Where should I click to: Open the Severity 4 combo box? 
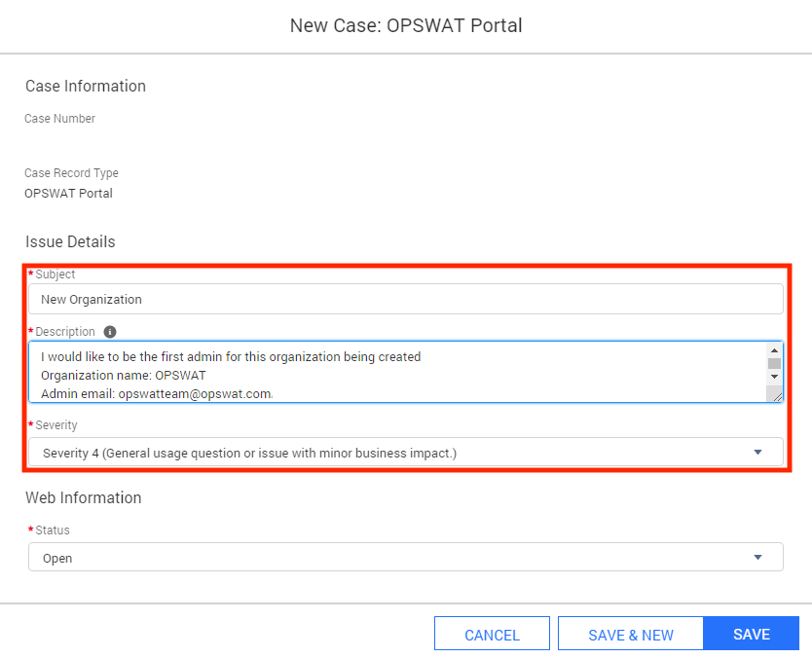click(405, 453)
